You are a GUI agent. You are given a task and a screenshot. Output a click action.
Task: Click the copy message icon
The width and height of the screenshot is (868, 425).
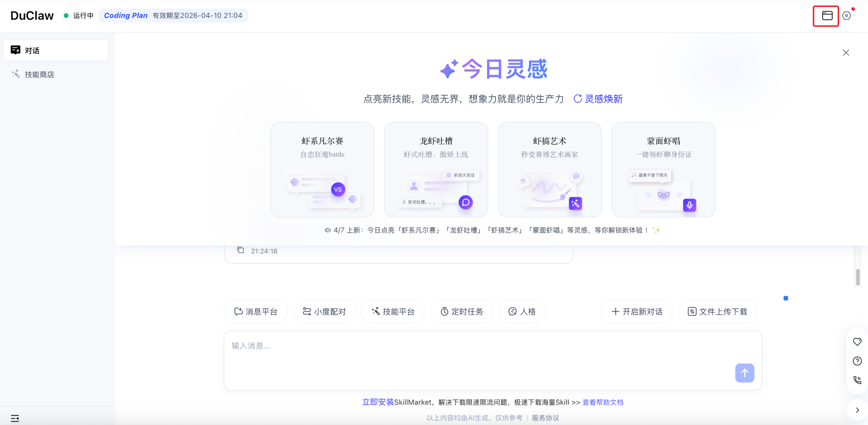[x=240, y=250]
